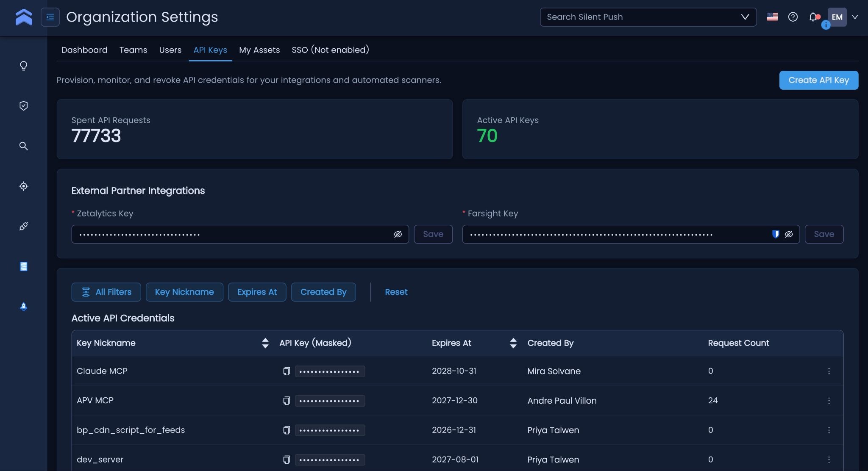Image resolution: width=868 pixels, height=471 pixels.
Task: Reveal the Farsight Key value
Action: 789,234
